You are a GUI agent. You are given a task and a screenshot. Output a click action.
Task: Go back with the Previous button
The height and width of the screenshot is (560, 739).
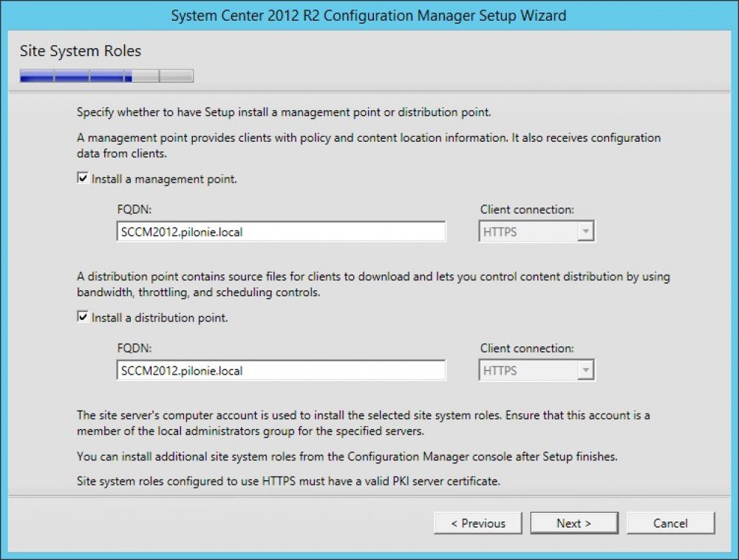478,523
